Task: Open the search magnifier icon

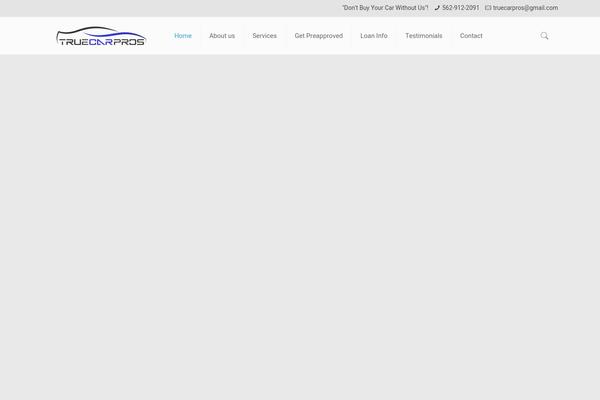Action: pos(544,36)
